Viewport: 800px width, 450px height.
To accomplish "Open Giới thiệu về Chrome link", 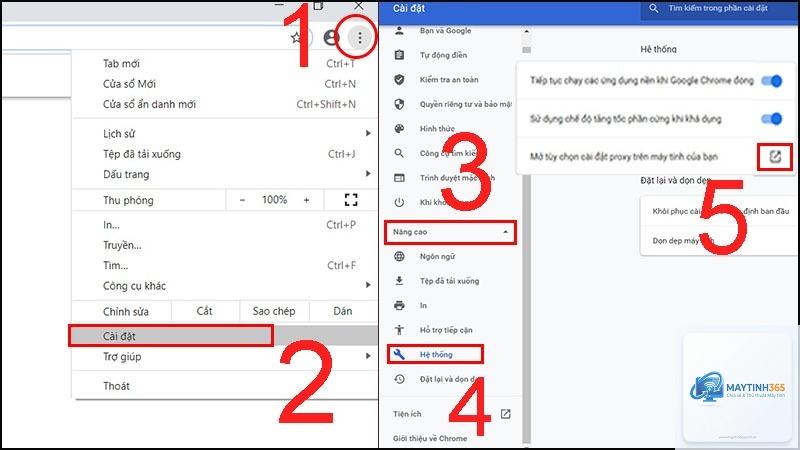I will click(x=430, y=438).
